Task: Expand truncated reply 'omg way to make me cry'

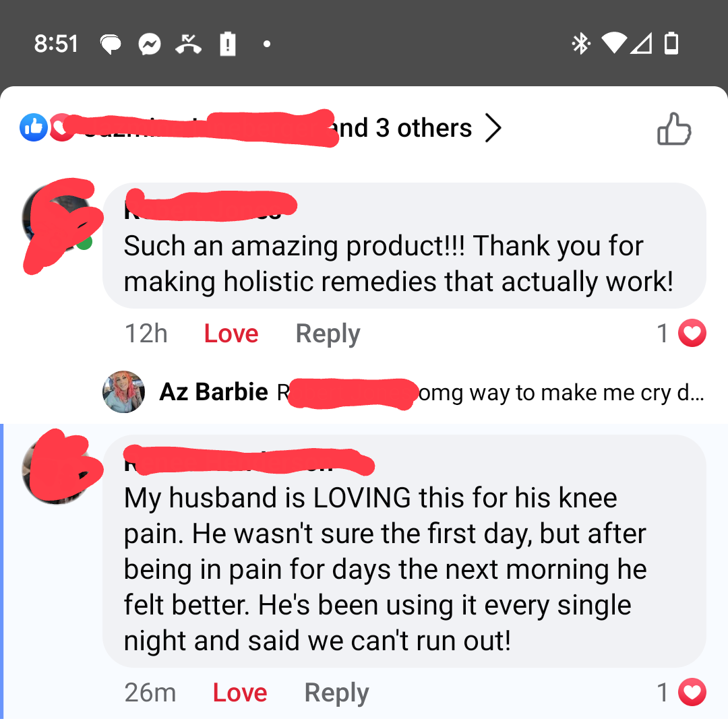Action: [562, 393]
